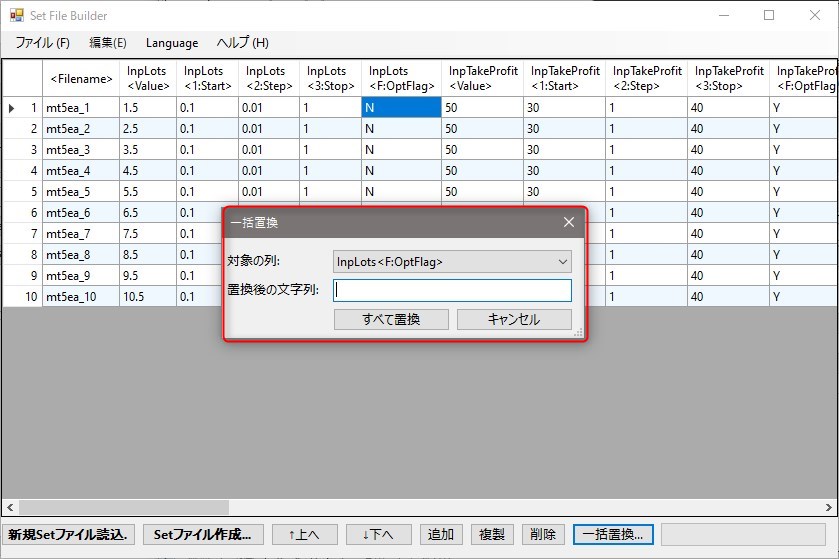Viewport: 839px width, 559px height.
Task: Open the 編集(E) menu
Action: click(x=108, y=43)
